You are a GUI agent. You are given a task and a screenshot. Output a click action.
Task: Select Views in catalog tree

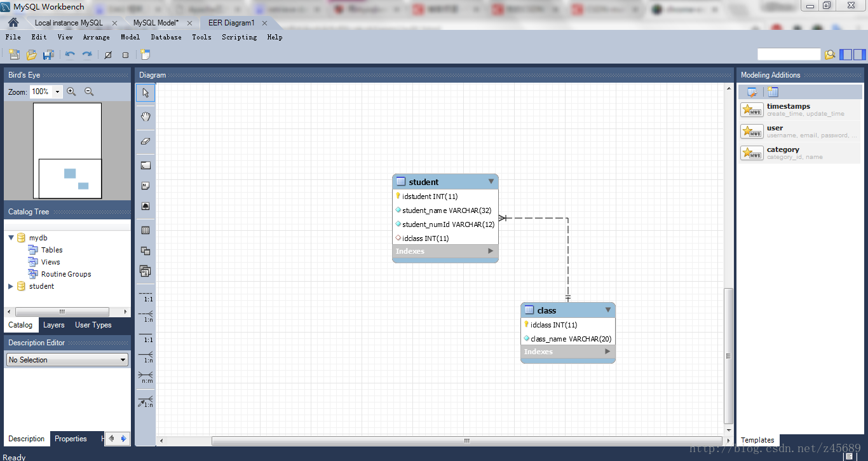click(51, 262)
